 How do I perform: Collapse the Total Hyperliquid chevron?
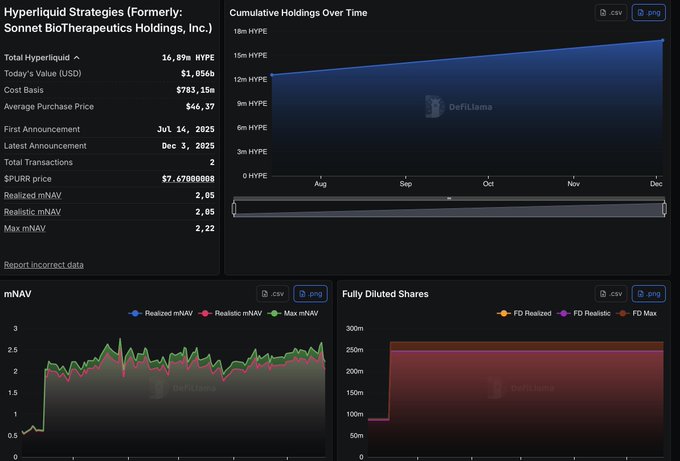click(77, 57)
